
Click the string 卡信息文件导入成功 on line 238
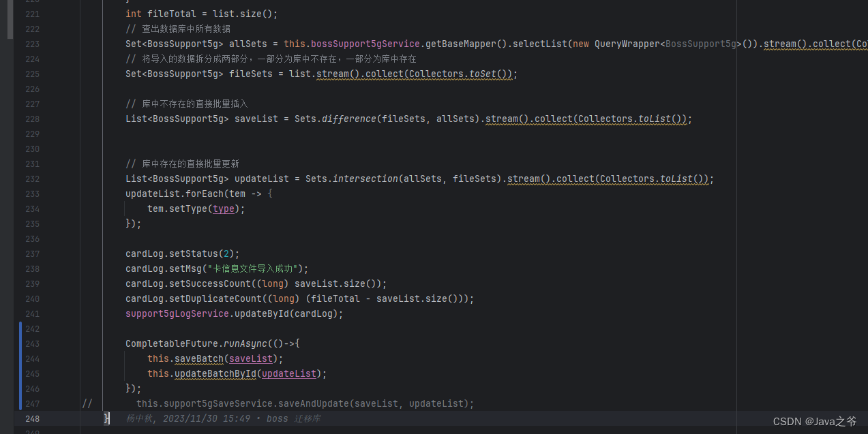[x=256, y=268]
